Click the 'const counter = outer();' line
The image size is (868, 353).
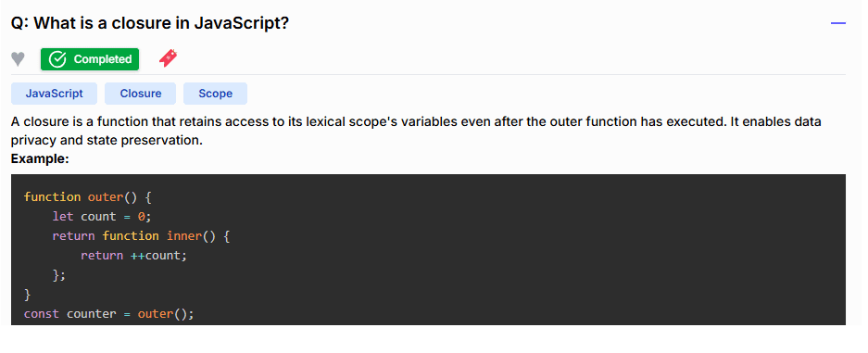point(109,314)
